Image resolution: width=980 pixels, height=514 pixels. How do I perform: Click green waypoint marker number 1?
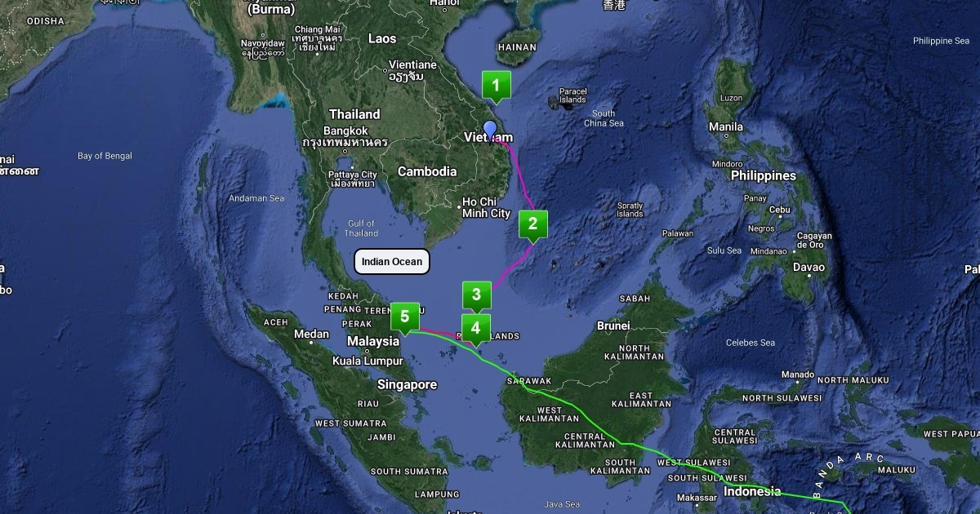(x=496, y=85)
